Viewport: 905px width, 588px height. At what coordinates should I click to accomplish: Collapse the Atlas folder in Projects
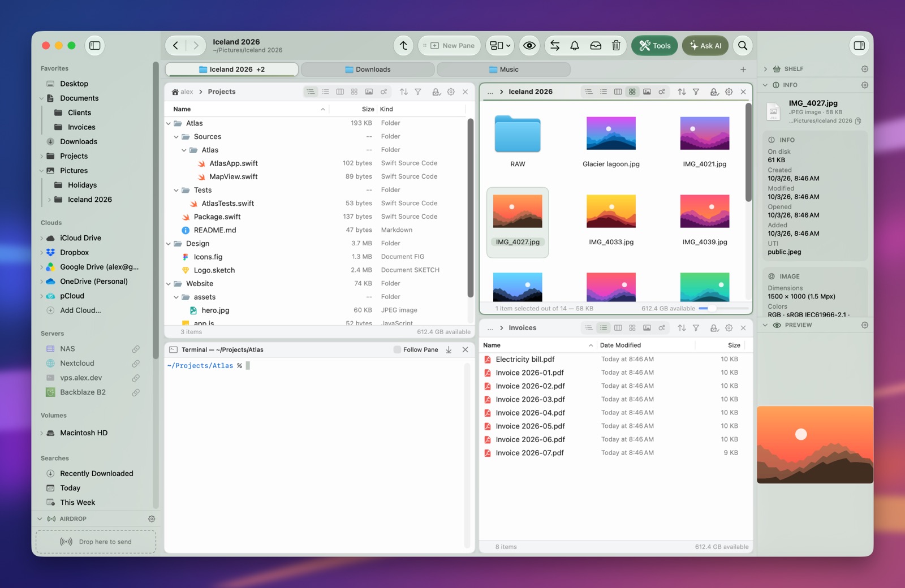169,123
